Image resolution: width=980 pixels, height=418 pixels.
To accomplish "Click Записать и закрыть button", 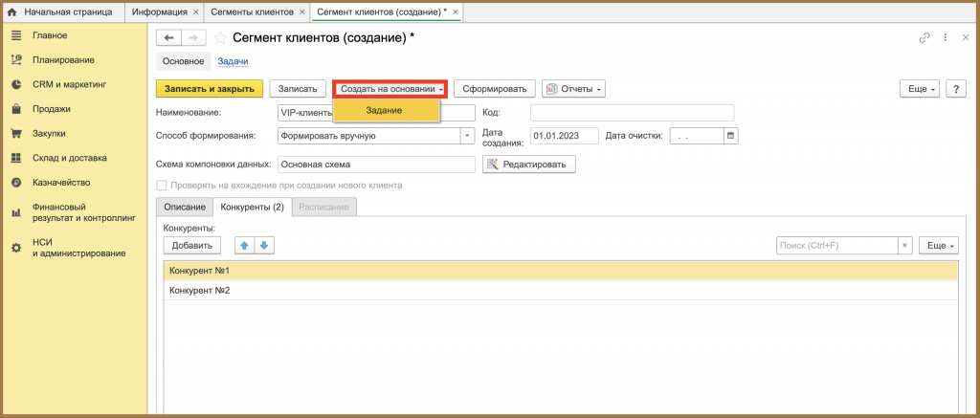I will pyautogui.click(x=210, y=89).
